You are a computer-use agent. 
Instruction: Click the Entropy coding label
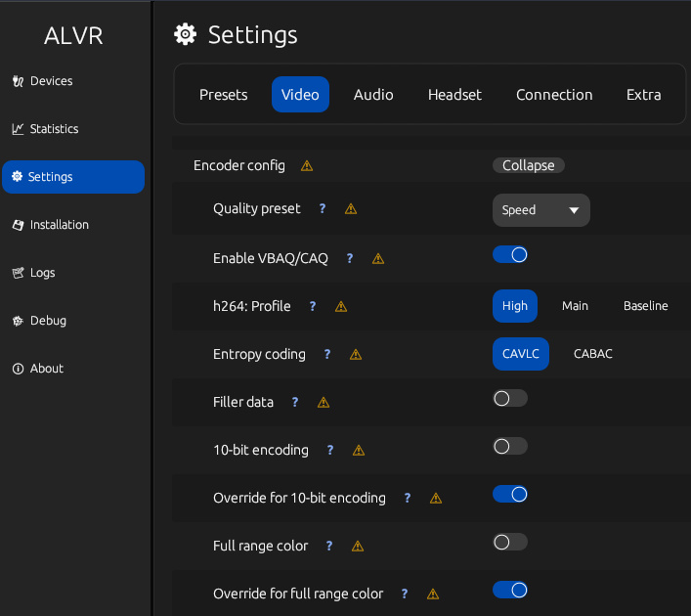click(x=259, y=354)
